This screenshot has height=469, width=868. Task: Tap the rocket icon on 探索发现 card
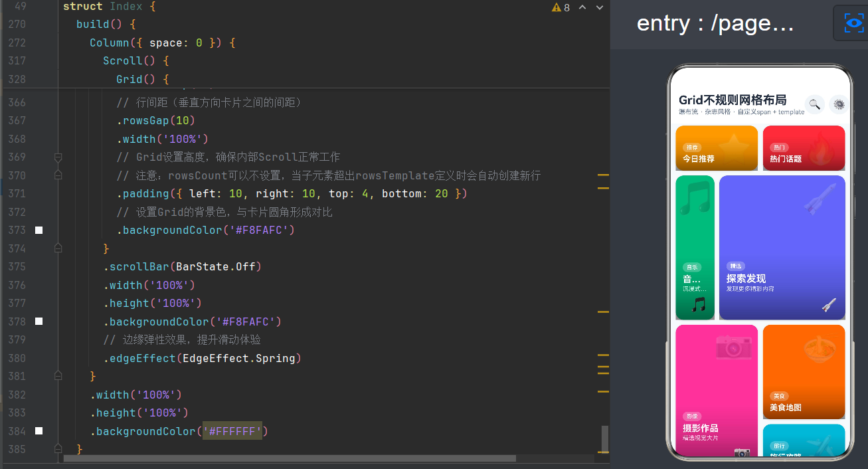click(828, 305)
